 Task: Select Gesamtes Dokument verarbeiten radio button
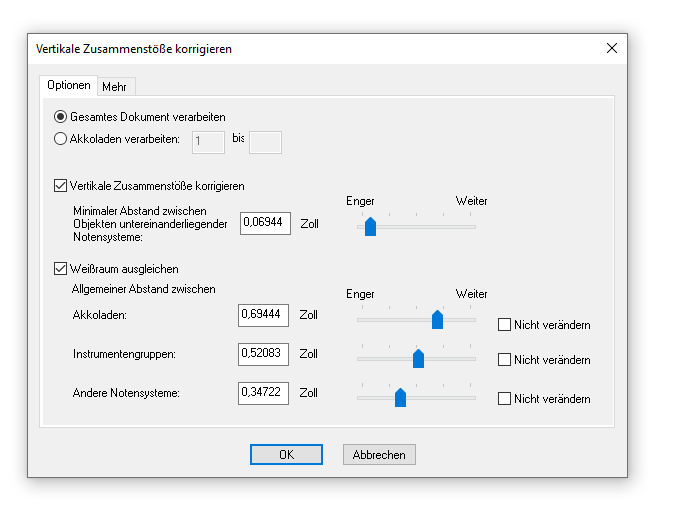pyautogui.click(x=60, y=117)
